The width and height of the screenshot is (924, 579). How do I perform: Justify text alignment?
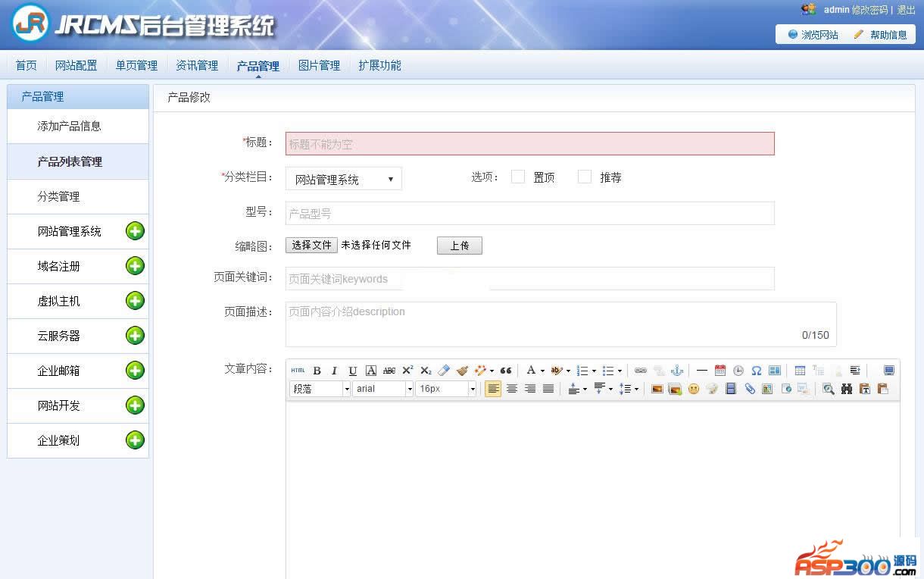click(548, 389)
